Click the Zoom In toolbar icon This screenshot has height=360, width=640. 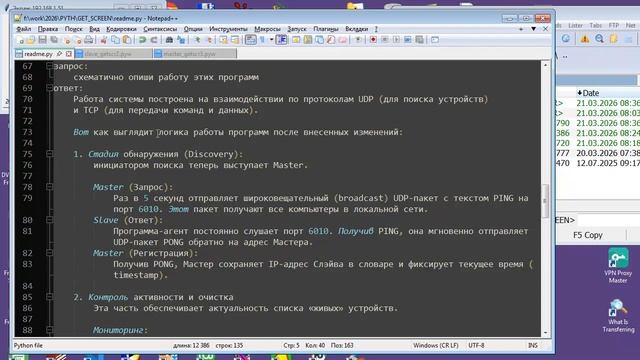198,40
